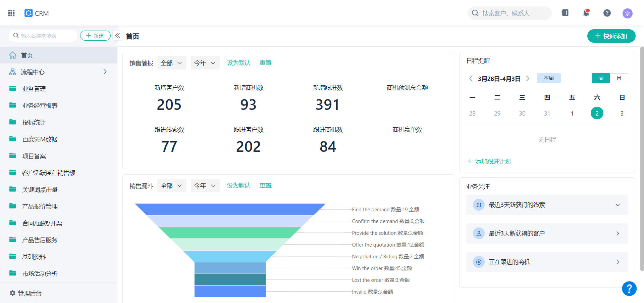Open the notifications bell icon
Image resolution: width=644 pixels, height=303 pixels.
point(586,13)
